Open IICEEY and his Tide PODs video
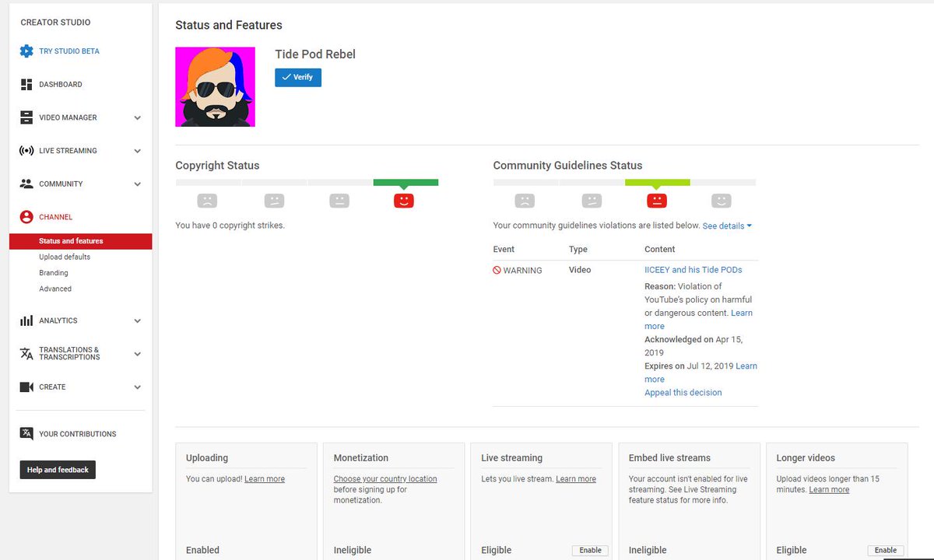The width and height of the screenshot is (934, 560). (x=693, y=270)
